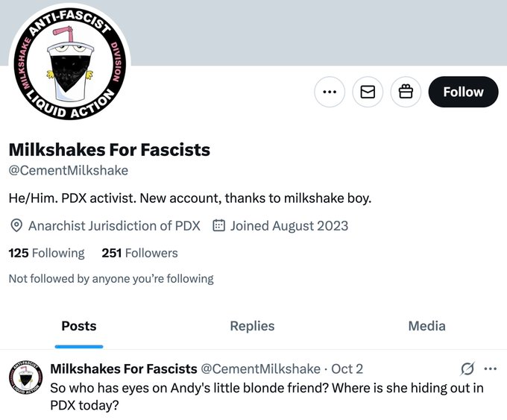Switch to the Replies tab
The width and height of the screenshot is (507, 420).
pos(252,326)
